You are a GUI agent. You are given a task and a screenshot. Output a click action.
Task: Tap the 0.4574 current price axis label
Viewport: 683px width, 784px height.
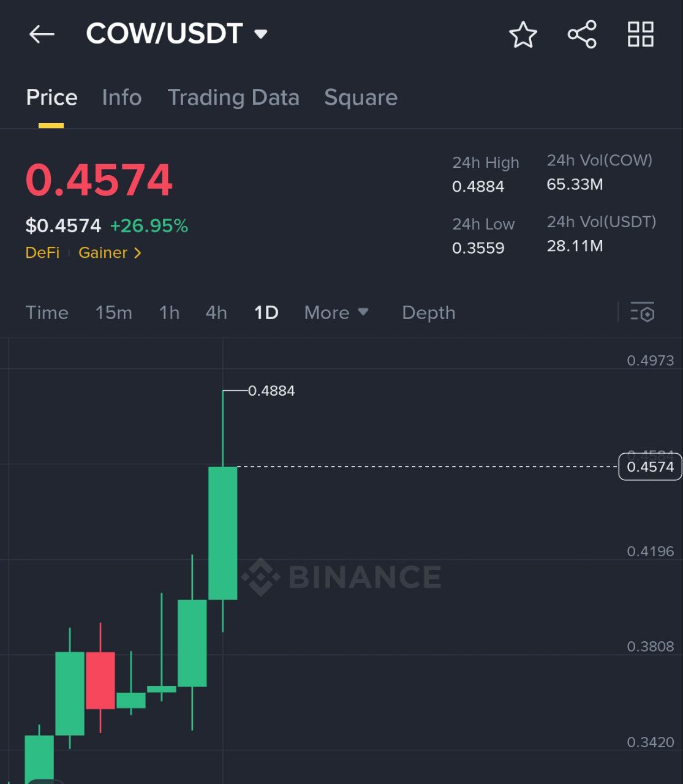click(x=650, y=467)
